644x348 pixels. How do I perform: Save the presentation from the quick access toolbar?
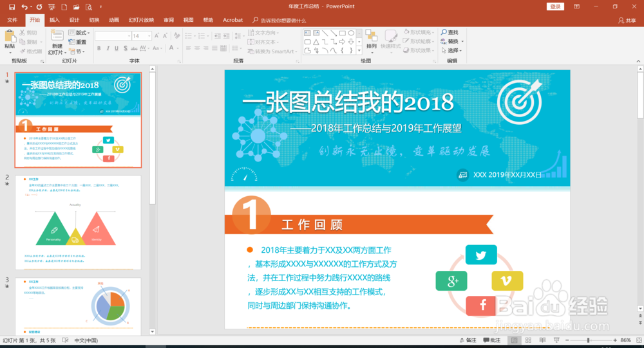click(12, 6)
